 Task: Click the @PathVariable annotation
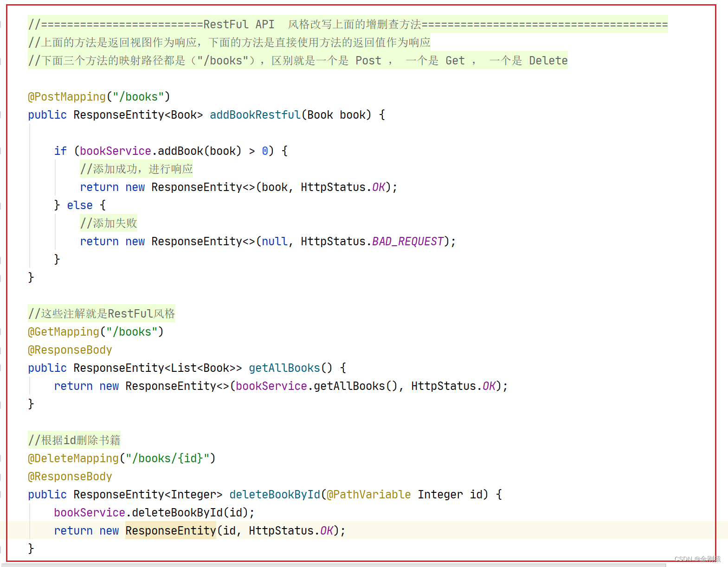369,495
